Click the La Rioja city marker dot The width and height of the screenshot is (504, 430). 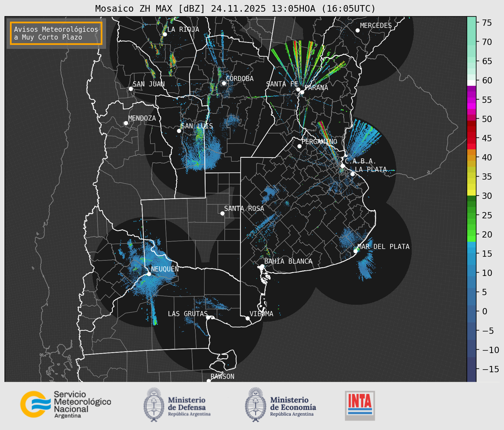pos(165,34)
